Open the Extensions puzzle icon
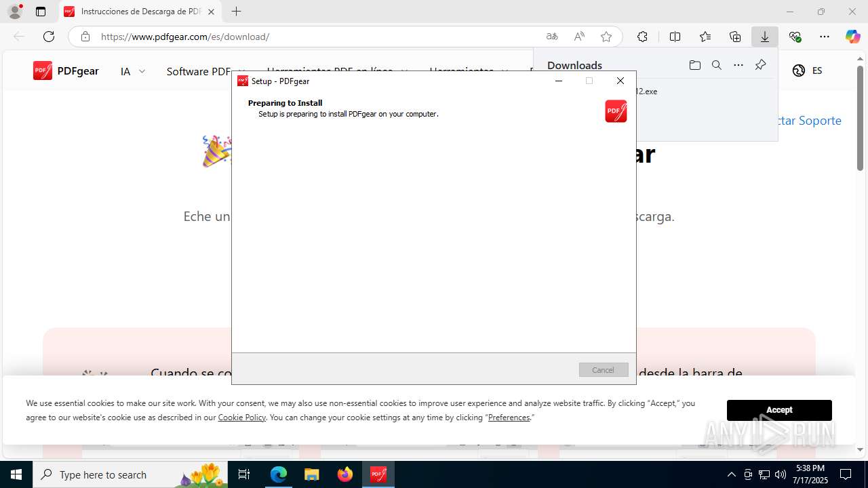This screenshot has width=868, height=488. tap(642, 37)
